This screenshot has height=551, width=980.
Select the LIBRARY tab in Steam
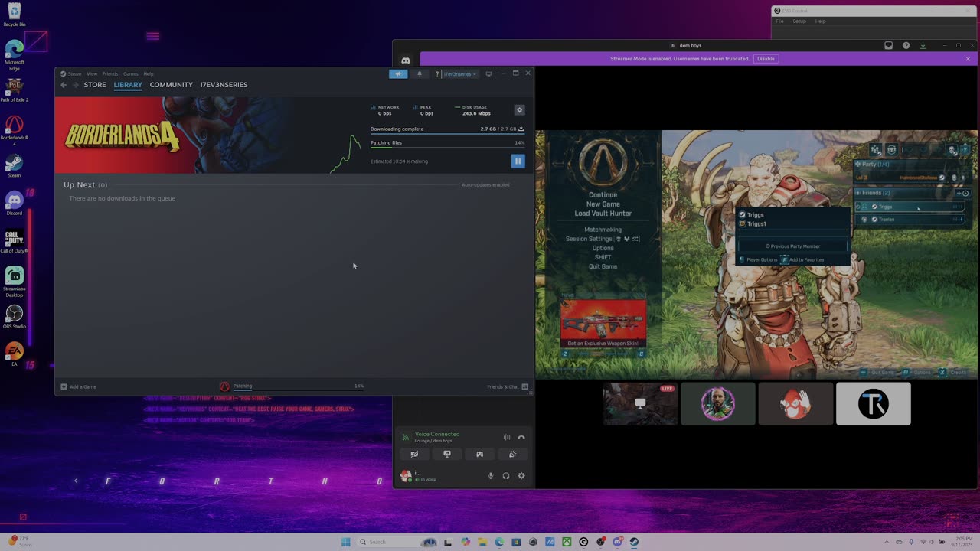(x=128, y=85)
